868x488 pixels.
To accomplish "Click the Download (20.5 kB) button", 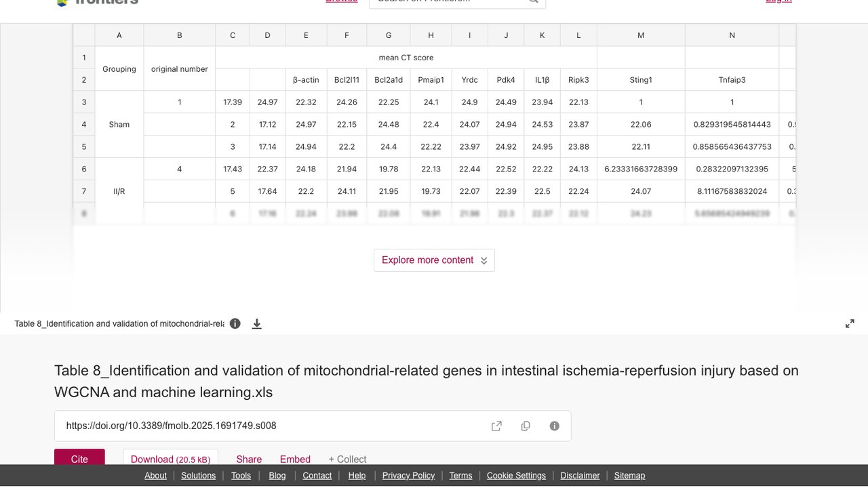I will click(171, 457).
